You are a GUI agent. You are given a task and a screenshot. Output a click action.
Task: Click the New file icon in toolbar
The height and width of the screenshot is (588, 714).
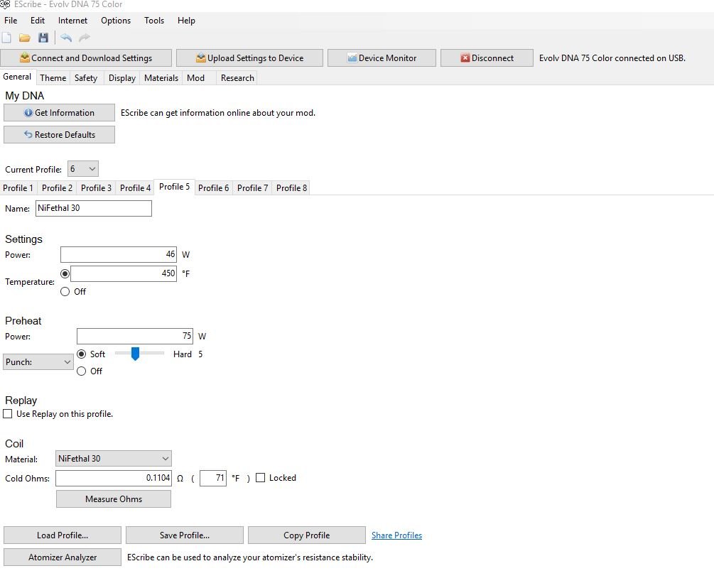point(7,38)
